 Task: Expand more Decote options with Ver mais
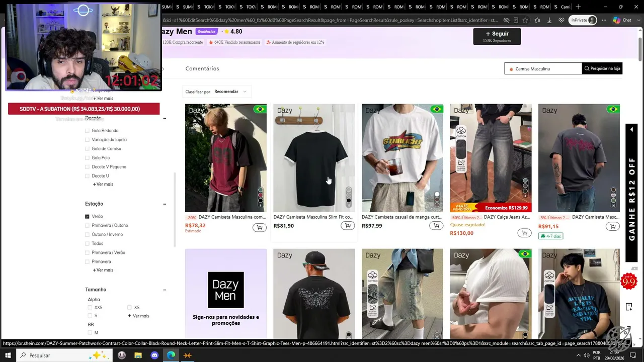tap(103, 185)
